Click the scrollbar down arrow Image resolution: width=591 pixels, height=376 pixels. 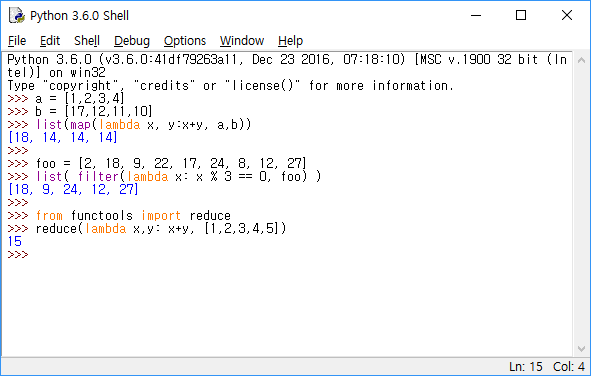coord(581,349)
